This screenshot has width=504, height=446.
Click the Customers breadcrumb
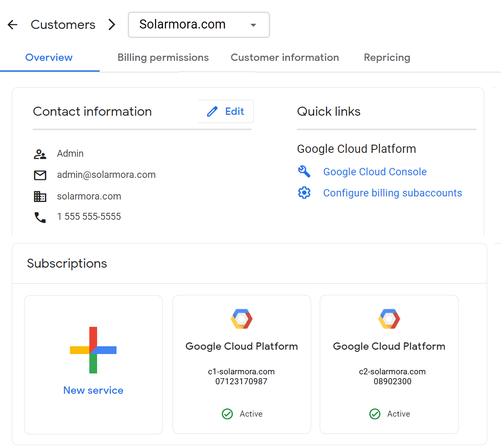[x=63, y=25]
